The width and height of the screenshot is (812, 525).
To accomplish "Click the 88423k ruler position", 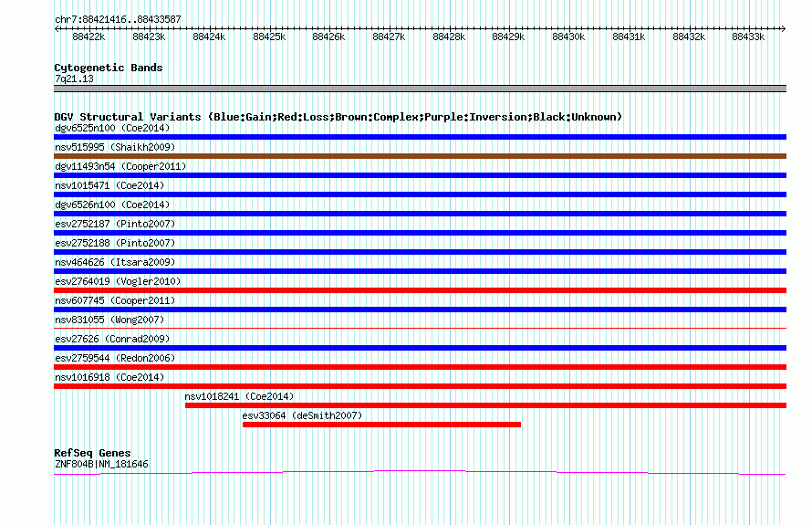I will tap(149, 37).
